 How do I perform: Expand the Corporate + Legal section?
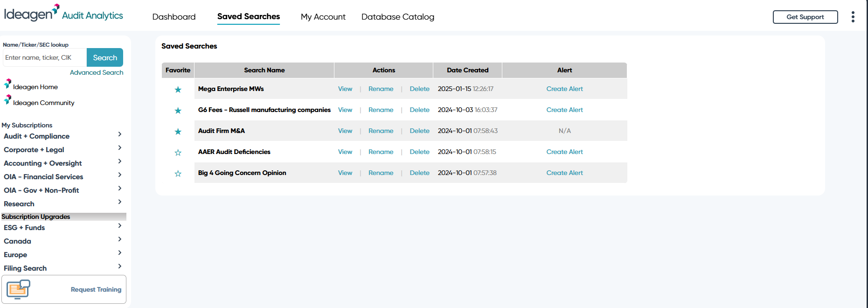[x=120, y=148]
